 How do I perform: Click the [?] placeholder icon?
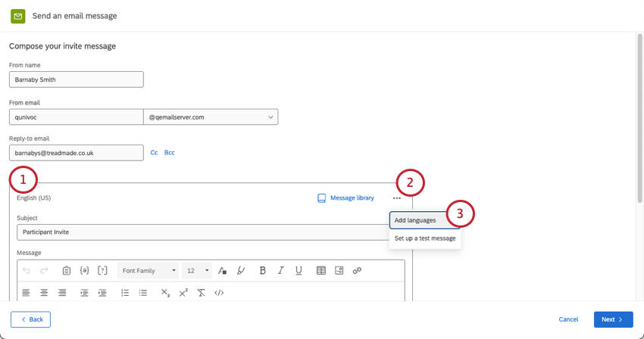coord(102,270)
